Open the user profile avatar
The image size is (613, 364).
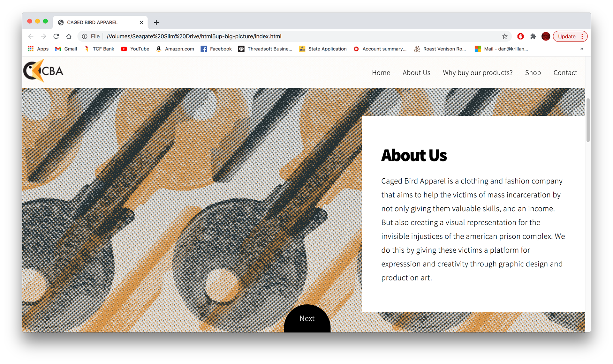point(546,36)
